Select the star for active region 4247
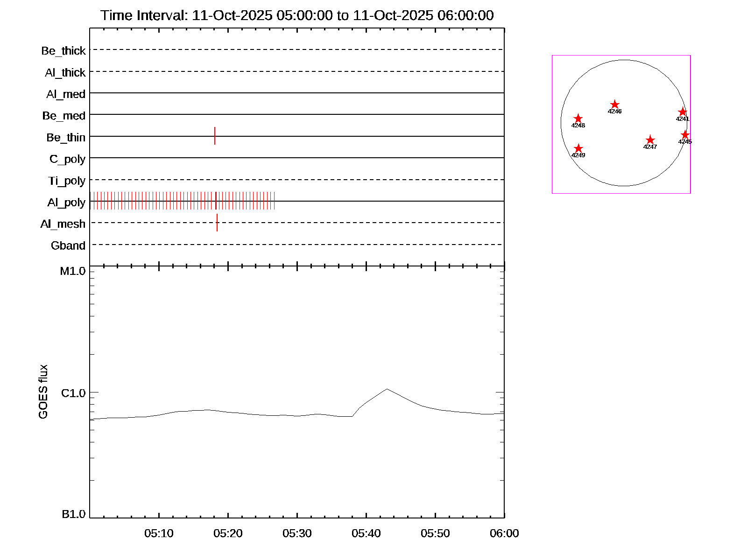This screenshot has height=560, width=747. click(650, 140)
